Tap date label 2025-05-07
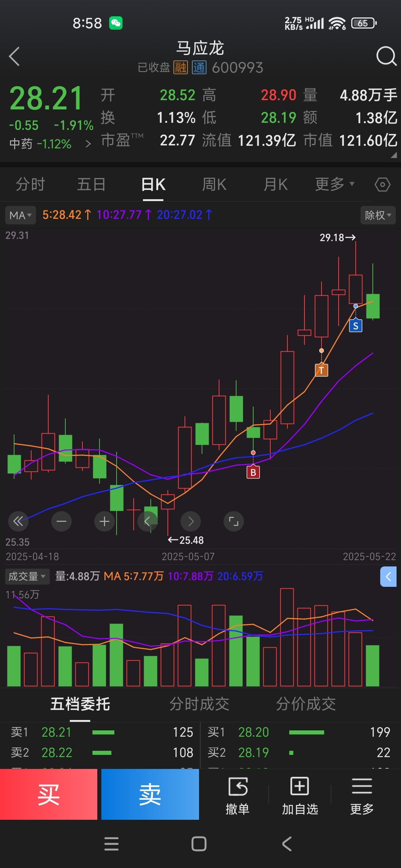Screen dimensions: 401x868 188,556
